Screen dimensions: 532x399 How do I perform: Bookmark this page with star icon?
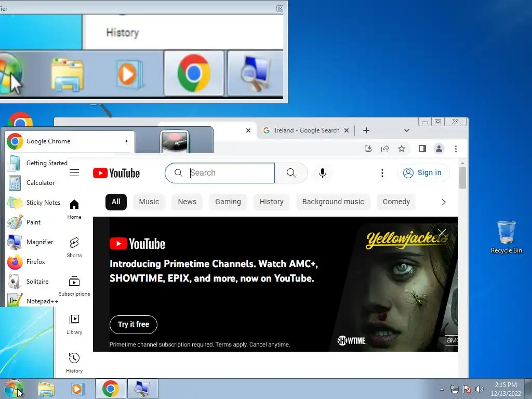tap(402, 149)
